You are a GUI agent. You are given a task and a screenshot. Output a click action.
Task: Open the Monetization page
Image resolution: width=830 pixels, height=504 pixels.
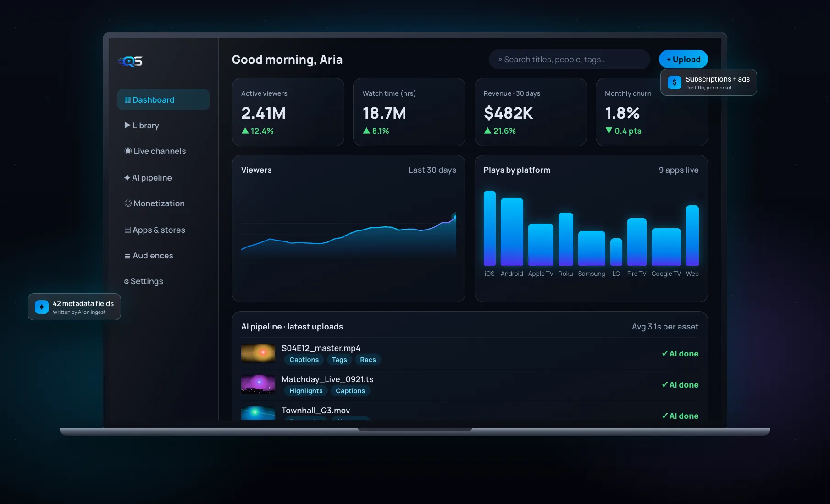[x=163, y=203]
